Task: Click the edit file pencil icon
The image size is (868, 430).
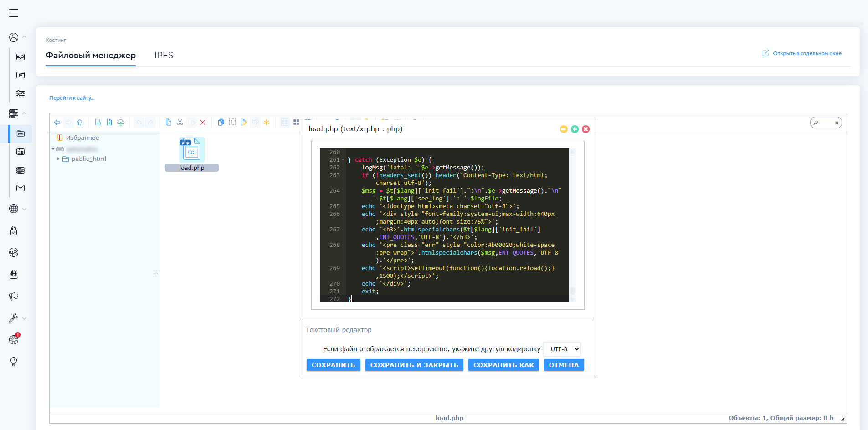Action: [244, 122]
